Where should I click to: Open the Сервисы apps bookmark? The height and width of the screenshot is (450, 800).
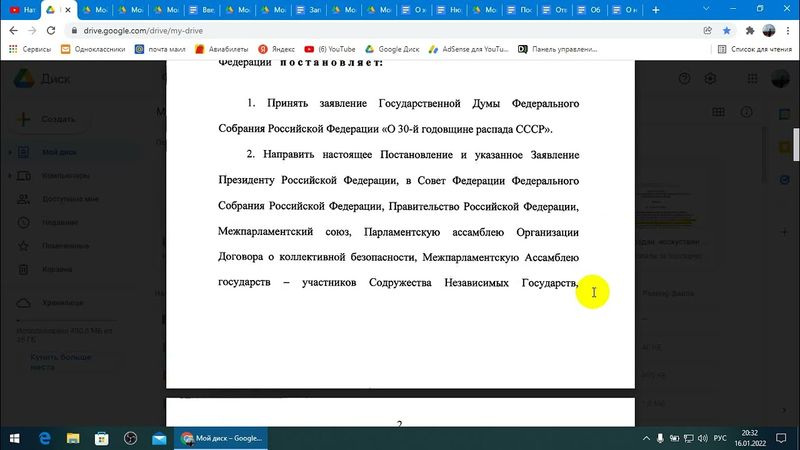pyautogui.click(x=30, y=49)
